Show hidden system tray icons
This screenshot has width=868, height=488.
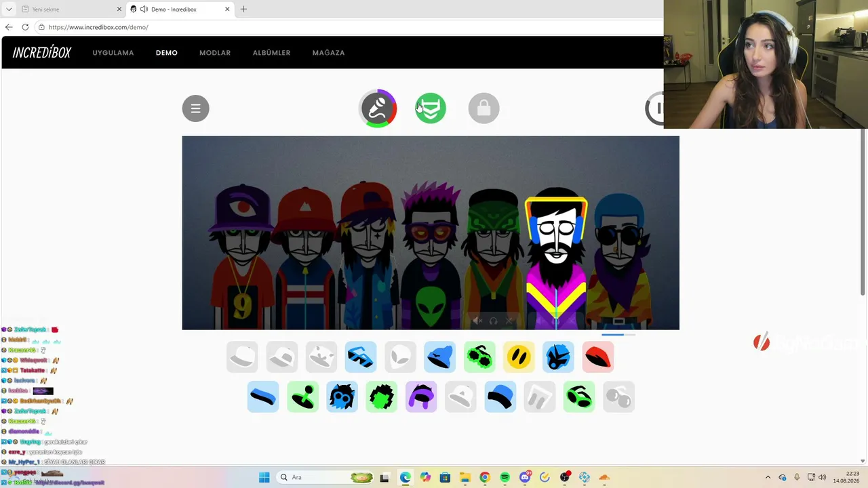tap(768, 477)
